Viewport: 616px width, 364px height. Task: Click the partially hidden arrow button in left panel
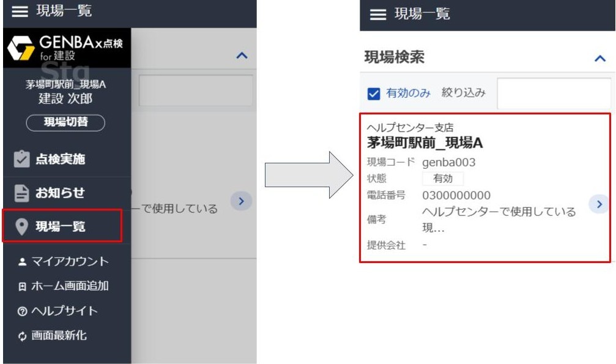241,201
